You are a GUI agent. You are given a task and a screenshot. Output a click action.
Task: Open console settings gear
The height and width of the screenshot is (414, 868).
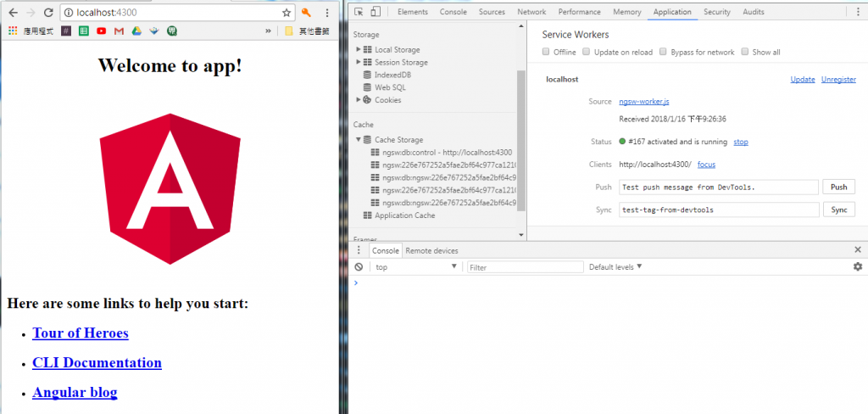(x=858, y=267)
